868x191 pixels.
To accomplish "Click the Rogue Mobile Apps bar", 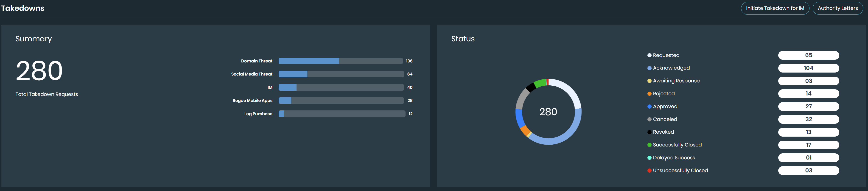I will click(x=341, y=100).
